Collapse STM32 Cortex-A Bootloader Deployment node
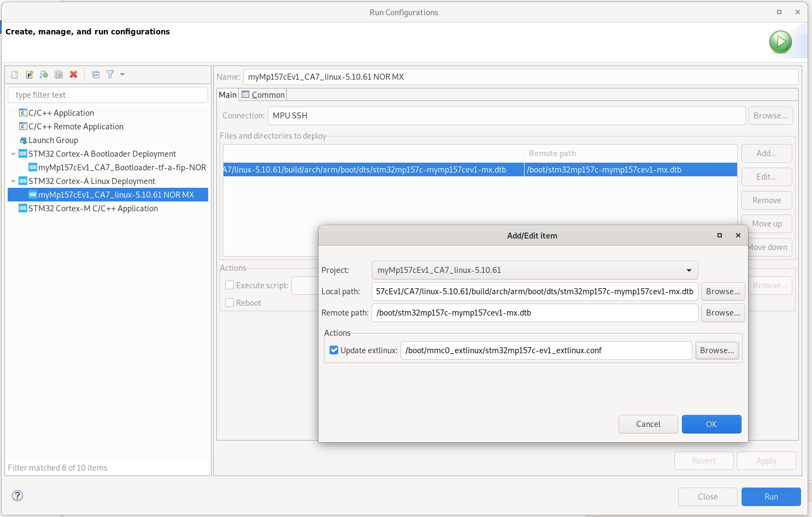This screenshot has height=517, width=812. (13, 154)
